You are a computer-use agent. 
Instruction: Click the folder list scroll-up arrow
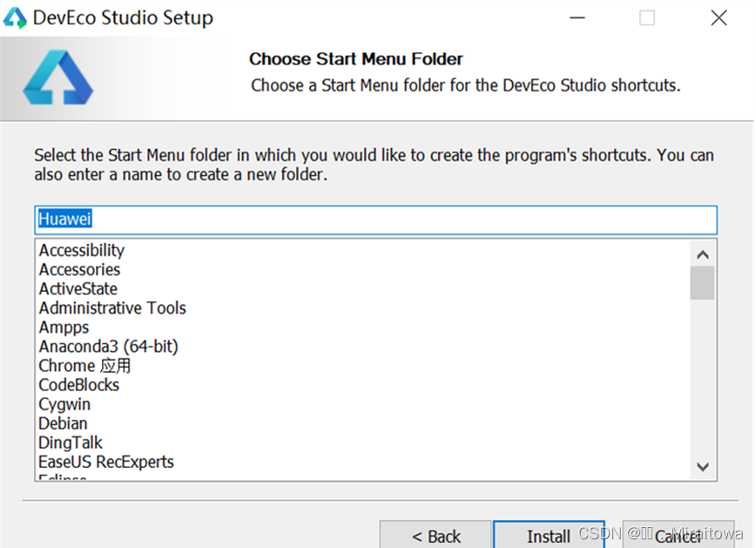pyautogui.click(x=703, y=254)
